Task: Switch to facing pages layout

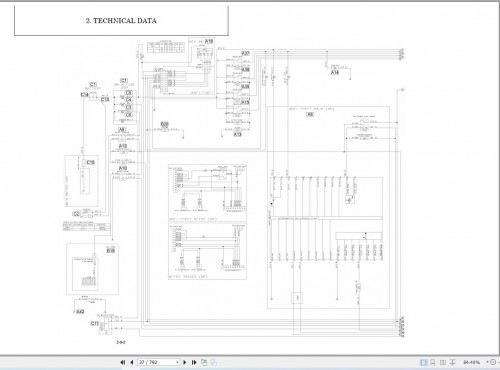Action: [443, 362]
